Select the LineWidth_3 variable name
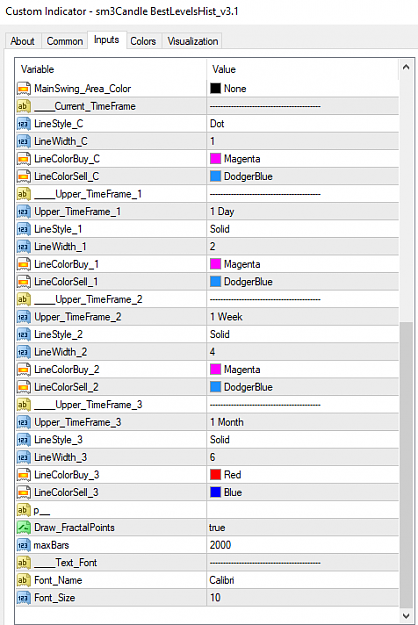Screen dimensions: 418x625 pos(61,457)
